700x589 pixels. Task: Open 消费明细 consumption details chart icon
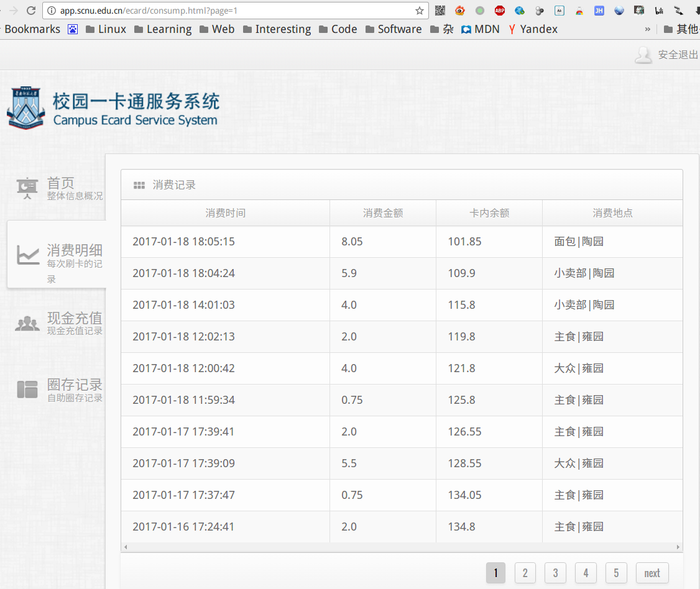[27, 255]
